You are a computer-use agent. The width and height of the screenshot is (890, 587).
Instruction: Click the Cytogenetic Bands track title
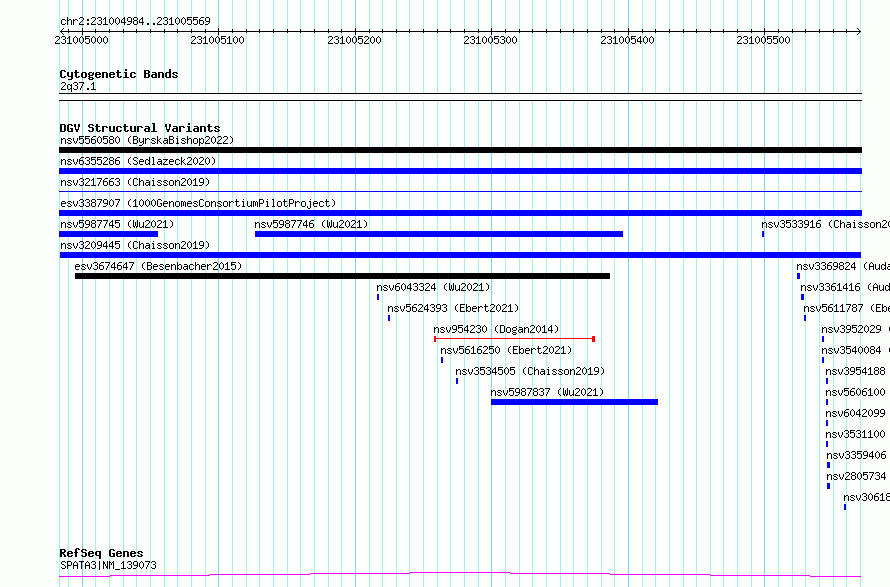119,74
